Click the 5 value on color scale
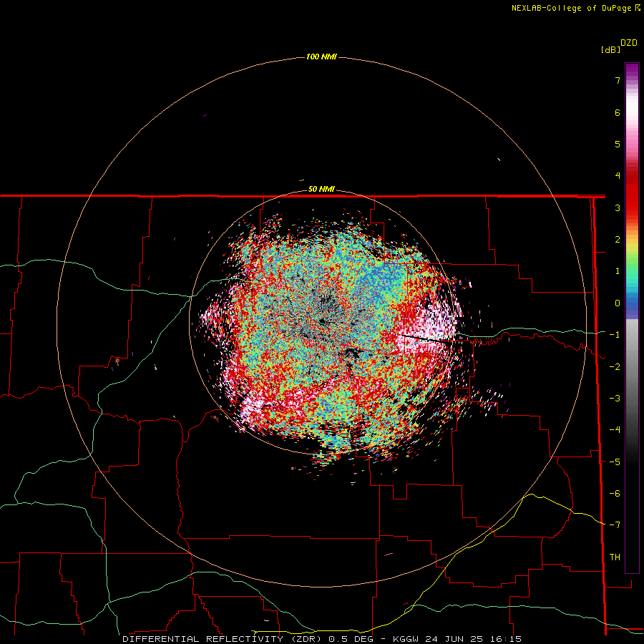The image size is (644, 644). pyautogui.click(x=618, y=144)
